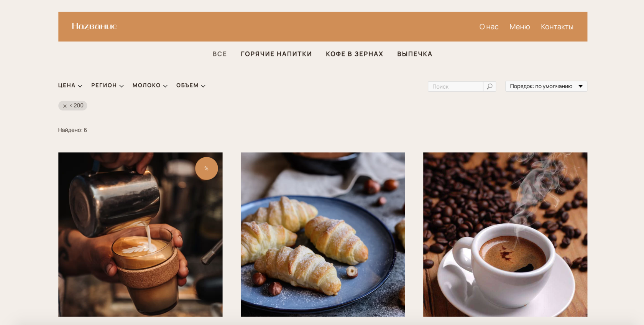Go to the О нас page
Viewport: 644px width, 325px height.
(489, 27)
